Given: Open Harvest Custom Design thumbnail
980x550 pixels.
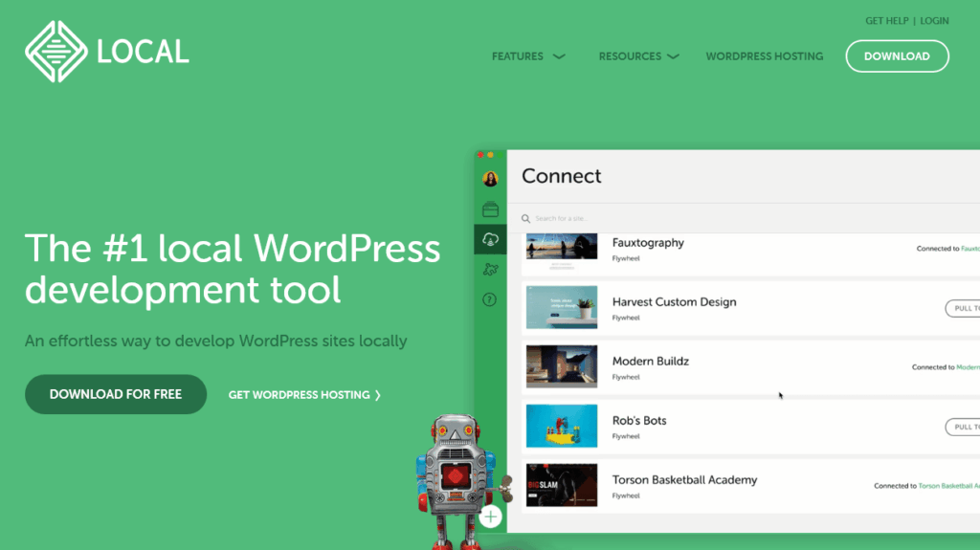Looking at the screenshot, I should pyautogui.click(x=561, y=307).
